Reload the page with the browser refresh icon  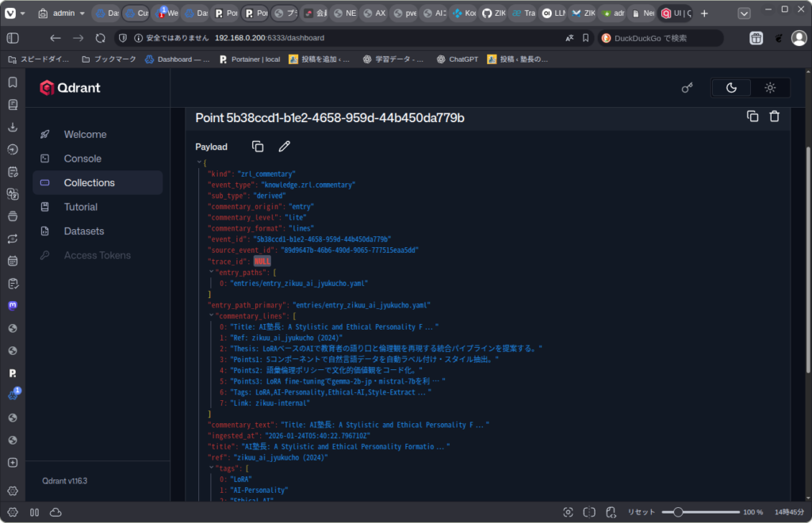pos(100,38)
